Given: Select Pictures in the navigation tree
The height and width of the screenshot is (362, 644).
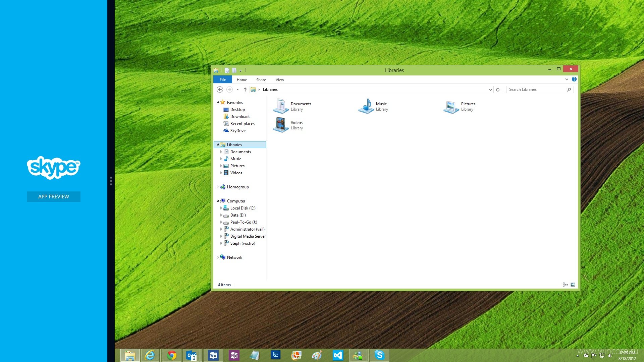Looking at the screenshot, I should [237, 166].
